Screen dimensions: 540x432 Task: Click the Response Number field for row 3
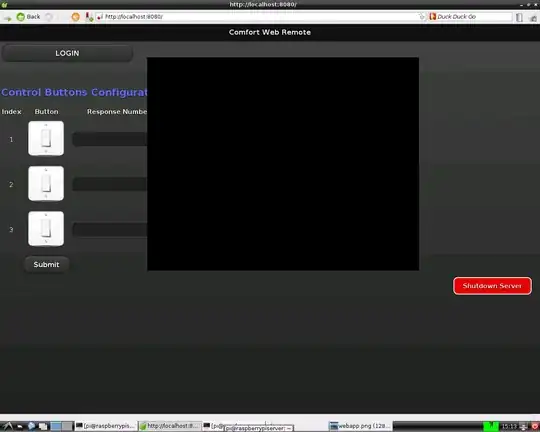point(110,230)
